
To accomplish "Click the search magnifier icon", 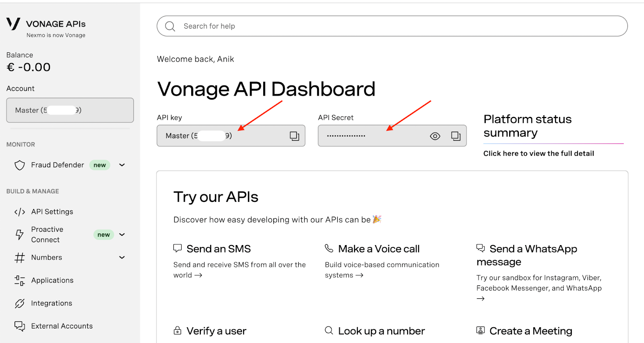I will pos(170,26).
